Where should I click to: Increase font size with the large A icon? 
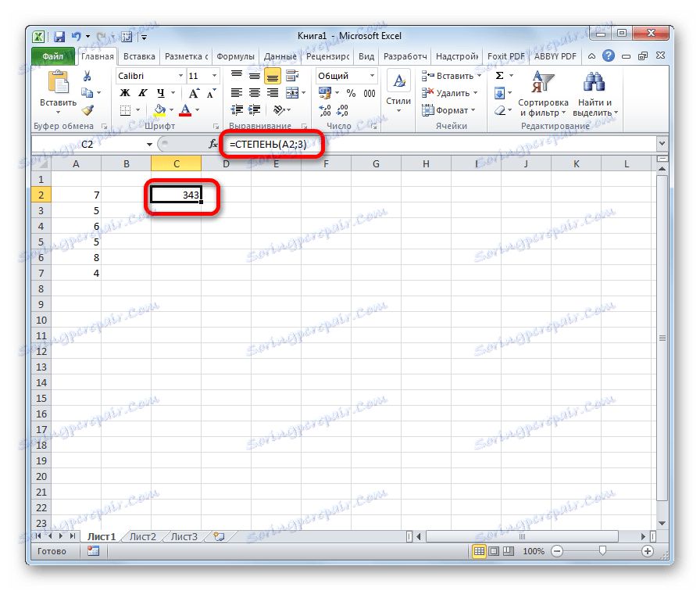pyautogui.click(x=194, y=93)
